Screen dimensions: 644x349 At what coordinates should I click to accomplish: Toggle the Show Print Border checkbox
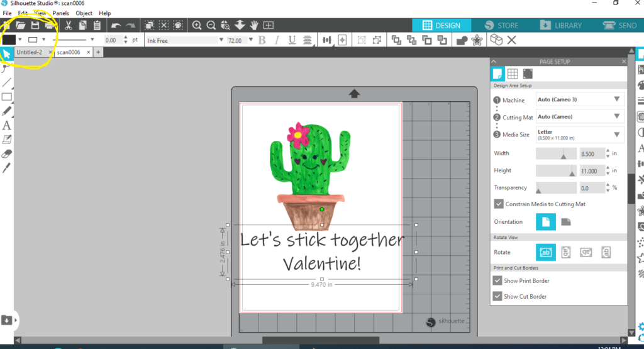click(499, 281)
